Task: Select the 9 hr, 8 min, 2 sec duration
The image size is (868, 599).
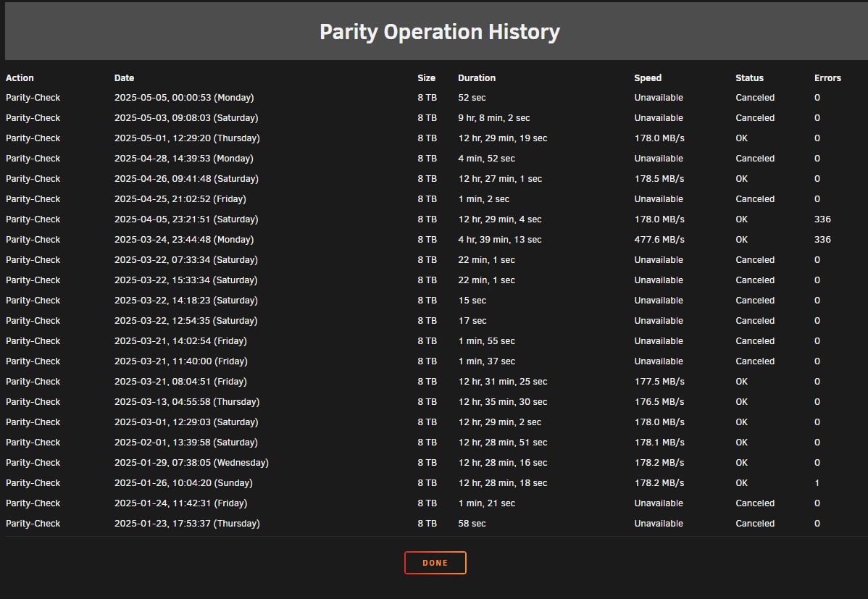Action: point(494,118)
